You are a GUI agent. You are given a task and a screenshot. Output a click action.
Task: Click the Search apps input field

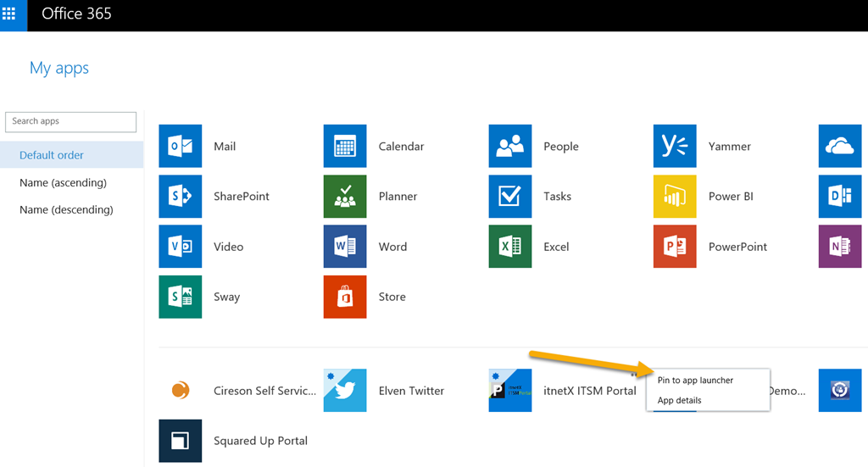click(x=71, y=122)
